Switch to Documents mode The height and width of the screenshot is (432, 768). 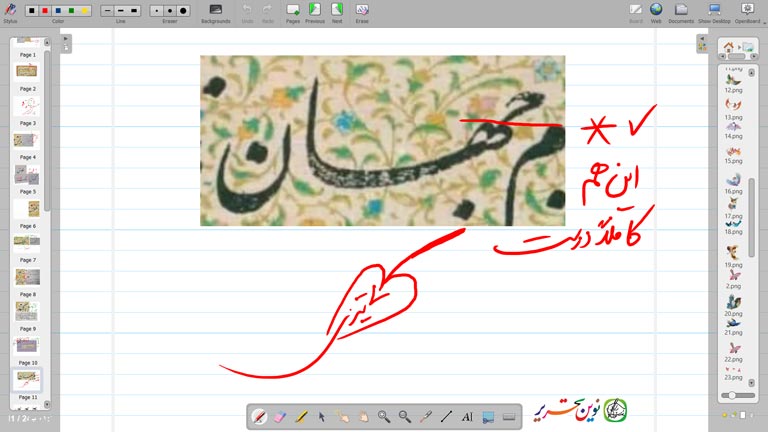click(x=681, y=11)
